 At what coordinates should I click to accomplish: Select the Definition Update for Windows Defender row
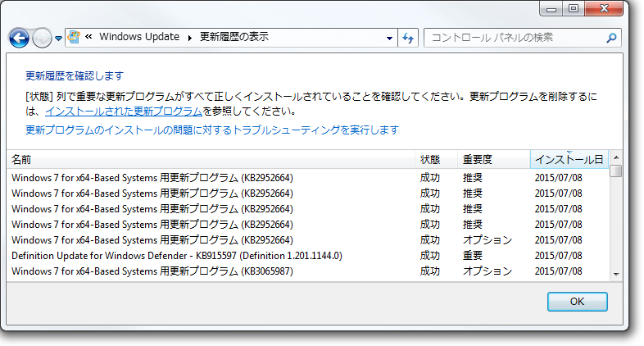176,256
